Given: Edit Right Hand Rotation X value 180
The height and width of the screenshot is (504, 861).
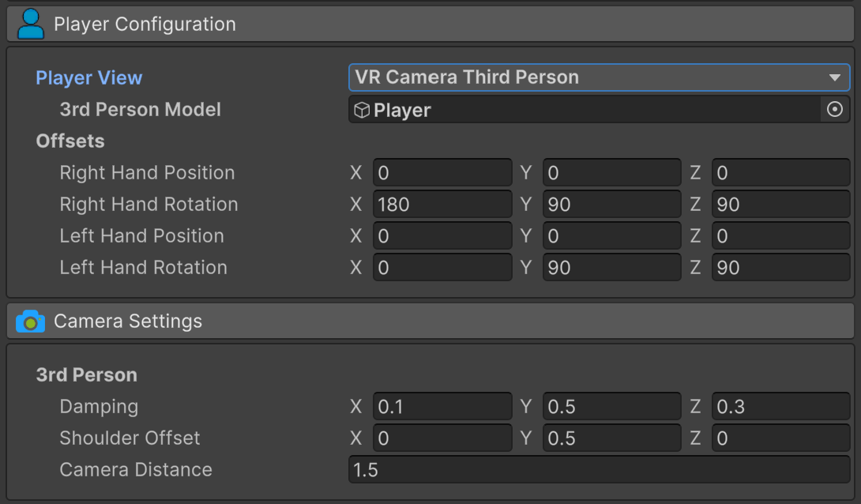Looking at the screenshot, I should pos(442,205).
